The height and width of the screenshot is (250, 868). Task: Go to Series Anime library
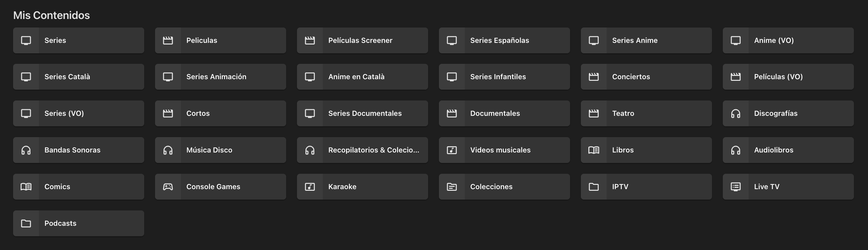pos(646,41)
